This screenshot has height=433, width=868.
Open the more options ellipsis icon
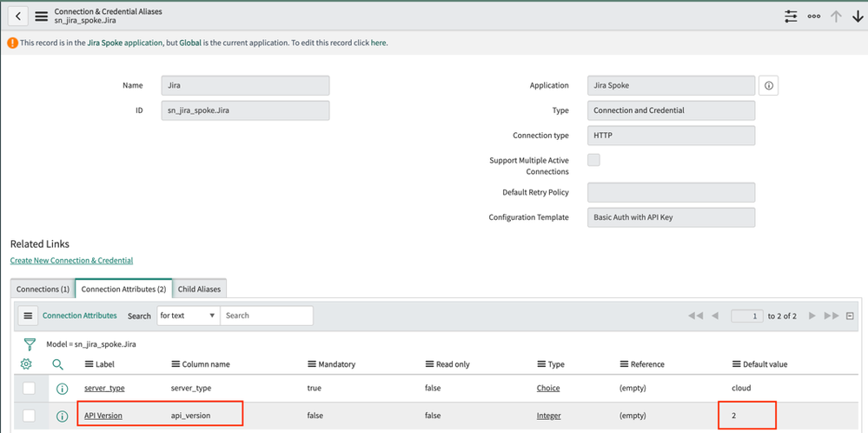click(814, 16)
